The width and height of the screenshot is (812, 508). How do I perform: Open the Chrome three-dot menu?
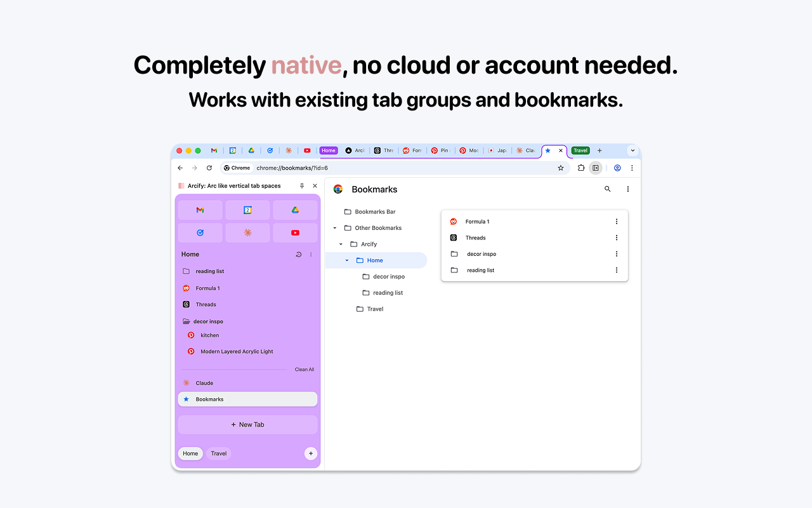pyautogui.click(x=632, y=168)
